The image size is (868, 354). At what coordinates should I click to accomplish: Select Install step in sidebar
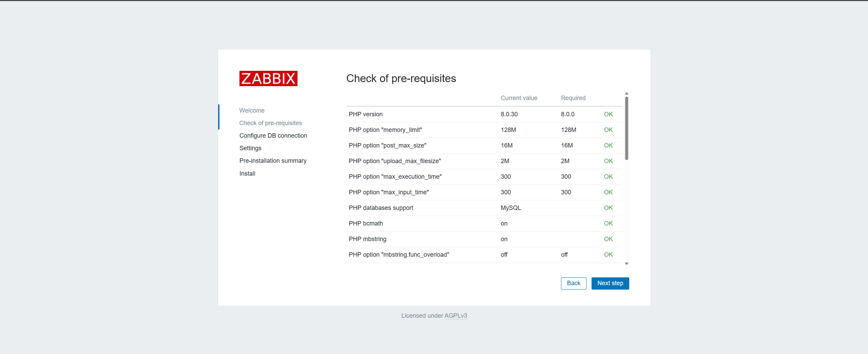[x=247, y=174]
